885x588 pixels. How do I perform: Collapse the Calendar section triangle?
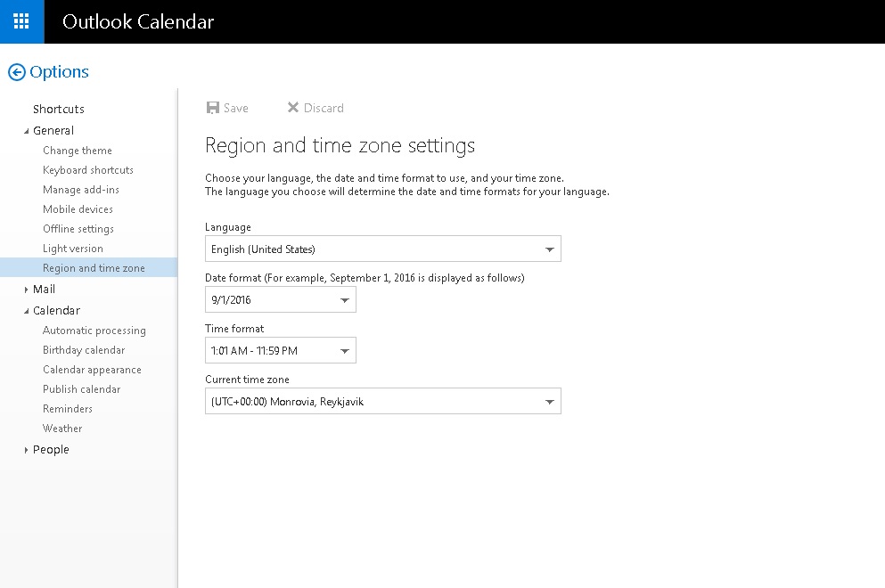coord(26,311)
